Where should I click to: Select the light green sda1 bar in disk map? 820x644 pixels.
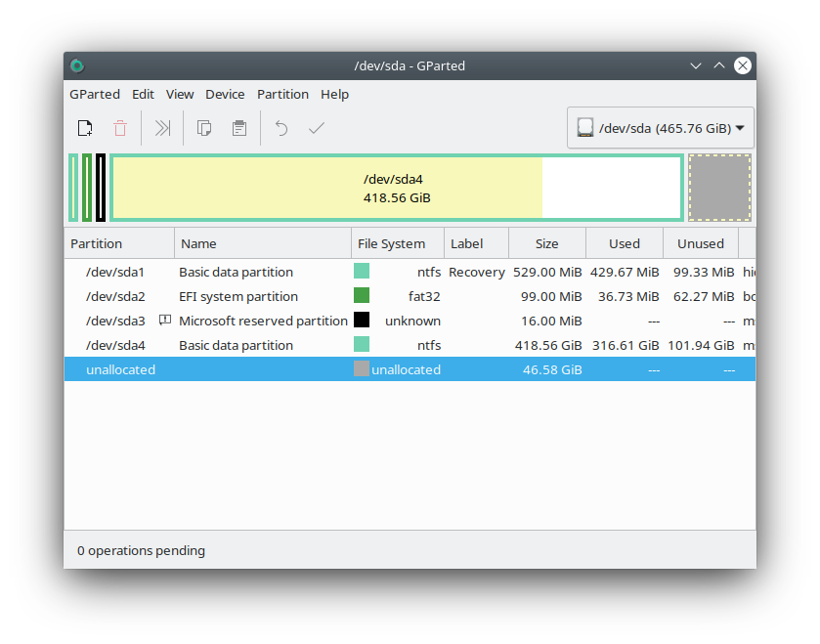point(73,188)
